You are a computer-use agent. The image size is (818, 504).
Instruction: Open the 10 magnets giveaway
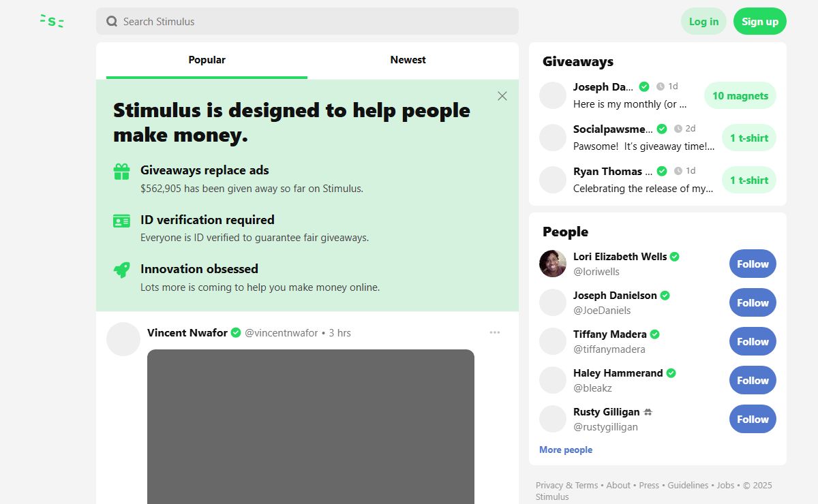tap(740, 96)
